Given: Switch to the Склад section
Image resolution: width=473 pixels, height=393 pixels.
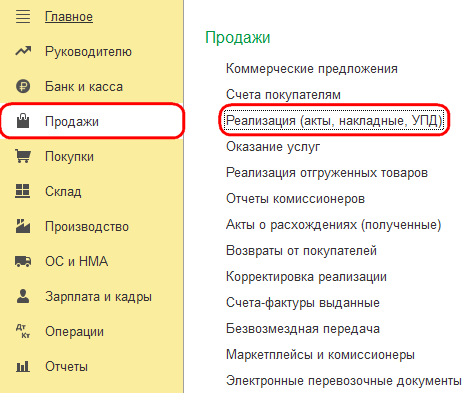Looking at the screenshot, I should [x=63, y=192].
